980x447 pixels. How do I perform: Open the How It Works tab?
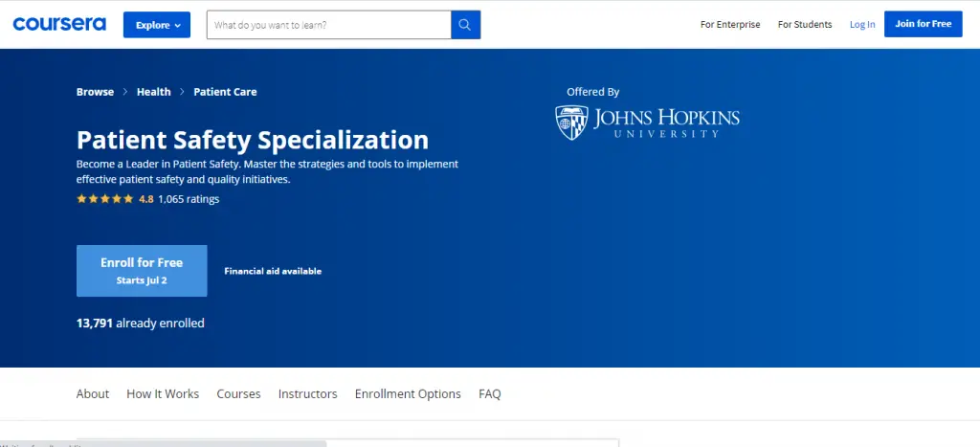point(163,393)
